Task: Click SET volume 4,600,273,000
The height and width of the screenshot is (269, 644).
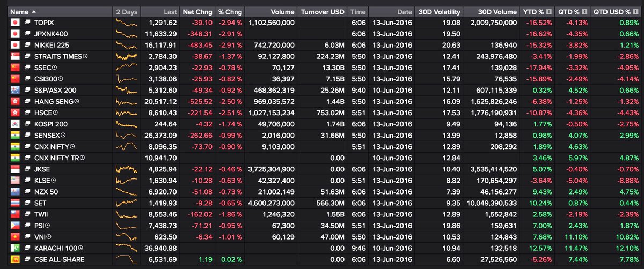Action: 268,203
